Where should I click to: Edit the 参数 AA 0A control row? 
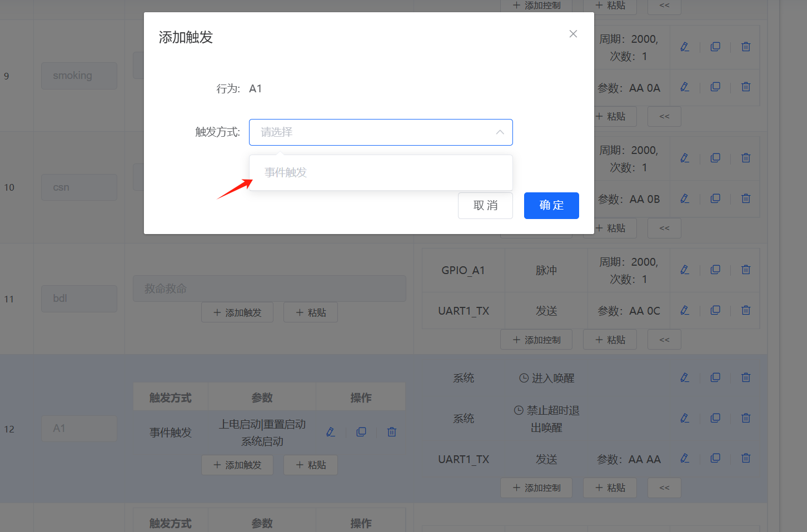pos(684,87)
